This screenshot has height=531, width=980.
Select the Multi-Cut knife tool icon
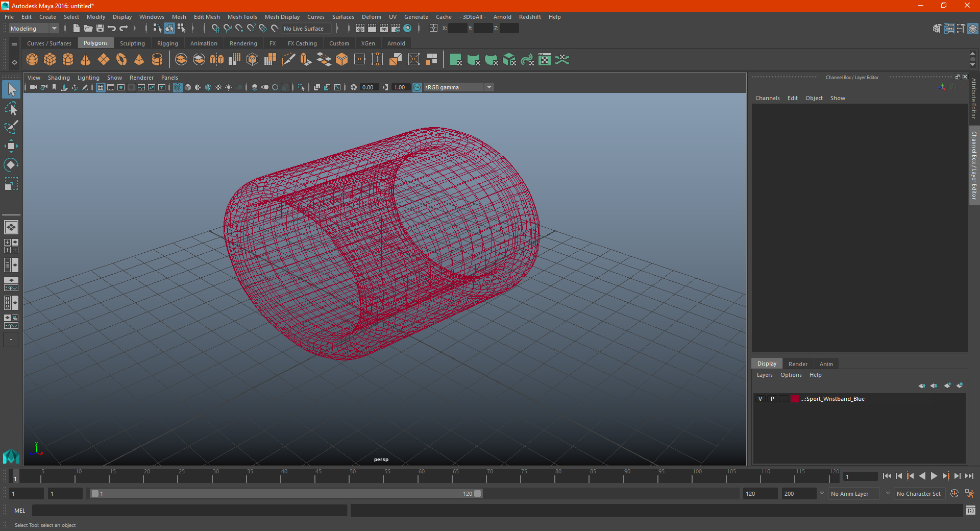288,60
